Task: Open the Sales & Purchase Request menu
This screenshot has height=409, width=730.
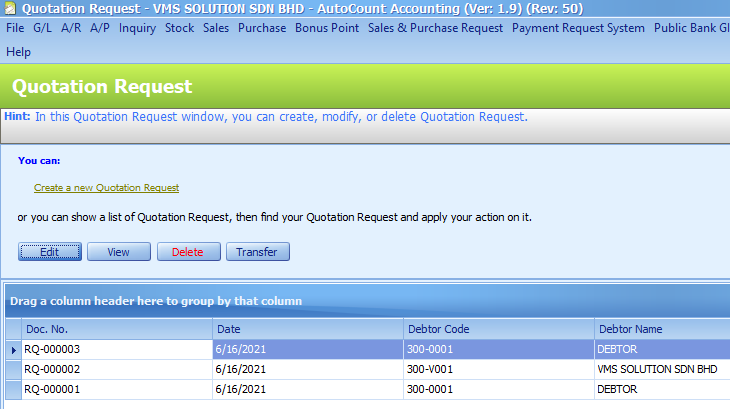Action: tap(435, 28)
